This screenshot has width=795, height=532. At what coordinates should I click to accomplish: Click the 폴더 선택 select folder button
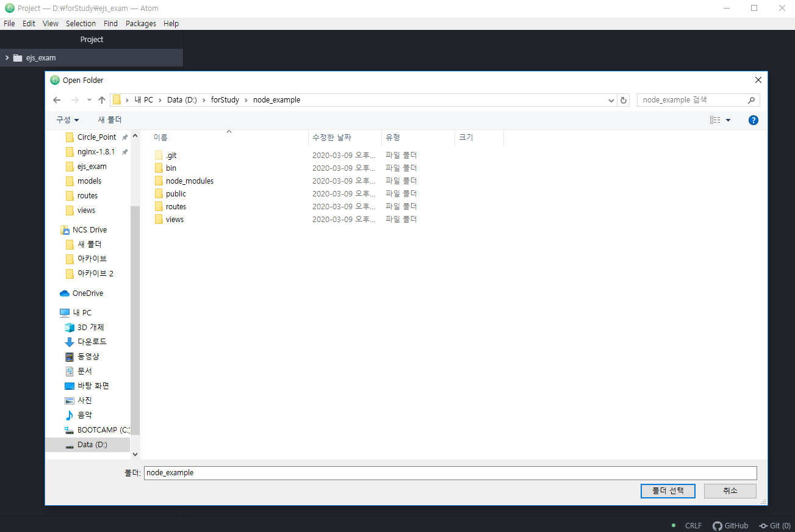pos(668,491)
